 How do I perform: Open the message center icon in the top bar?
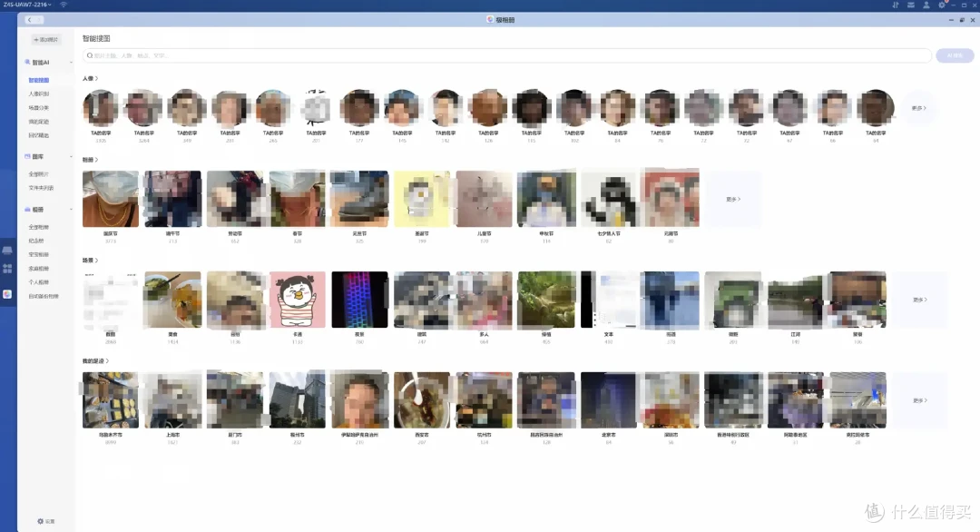tap(911, 5)
